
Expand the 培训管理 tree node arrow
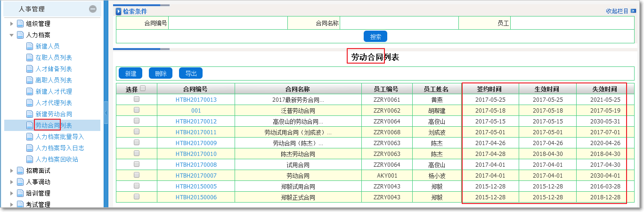pos(12,193)
